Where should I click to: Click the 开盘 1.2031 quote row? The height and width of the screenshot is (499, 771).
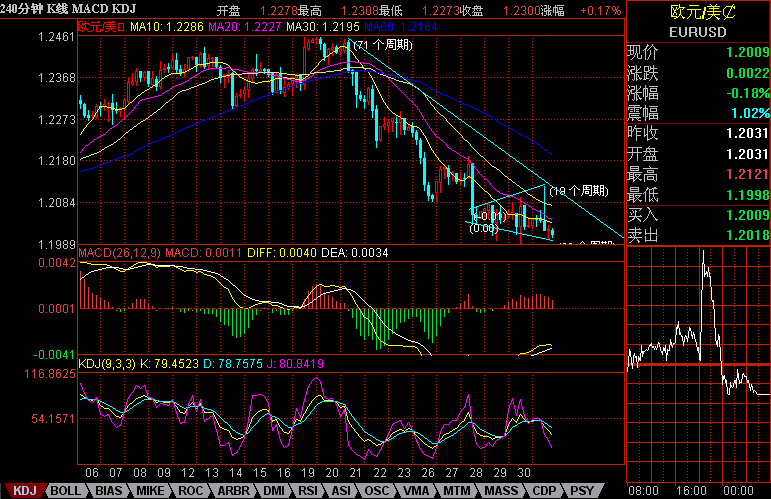click(x=698, y=154)
